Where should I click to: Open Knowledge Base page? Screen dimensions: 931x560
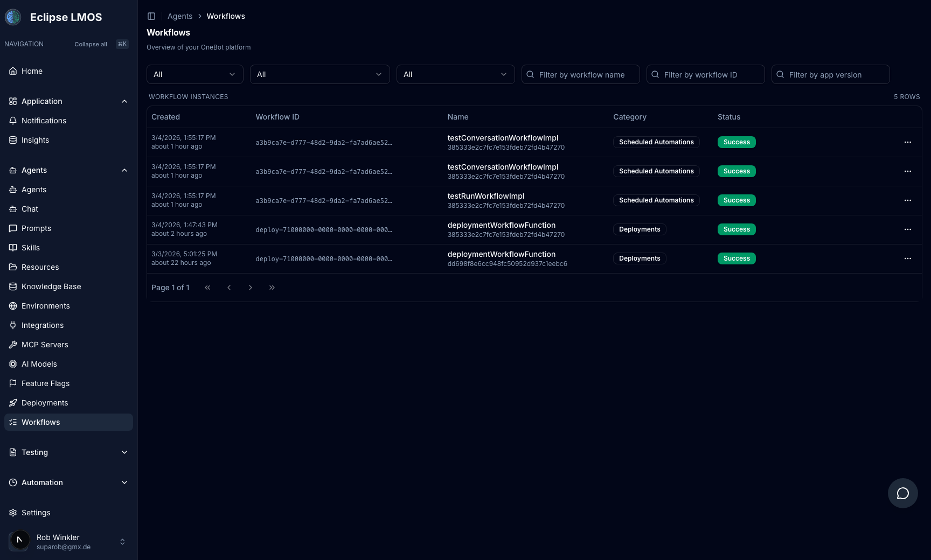[x=68, y=286]
